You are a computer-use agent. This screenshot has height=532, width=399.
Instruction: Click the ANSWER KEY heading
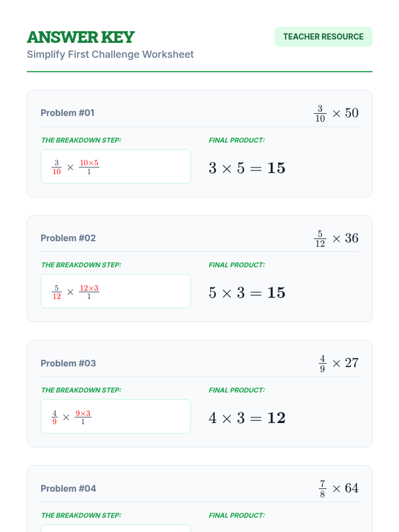click(x=81, y=37)
